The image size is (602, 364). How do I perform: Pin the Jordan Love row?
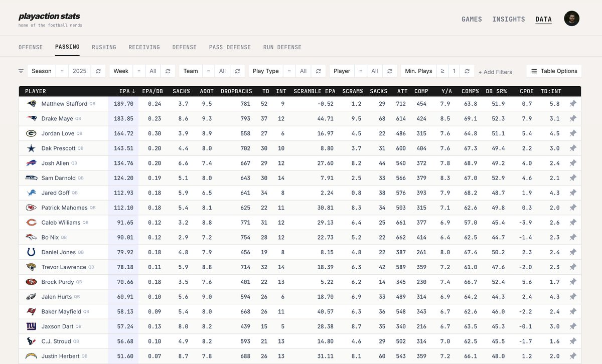573,133
